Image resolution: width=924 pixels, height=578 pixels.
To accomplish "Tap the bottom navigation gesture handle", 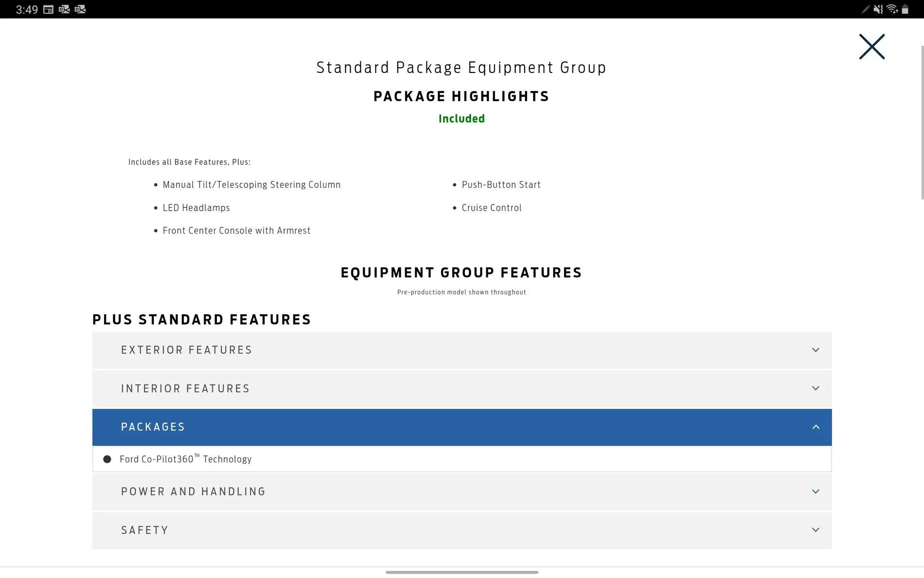I will 462,572.
